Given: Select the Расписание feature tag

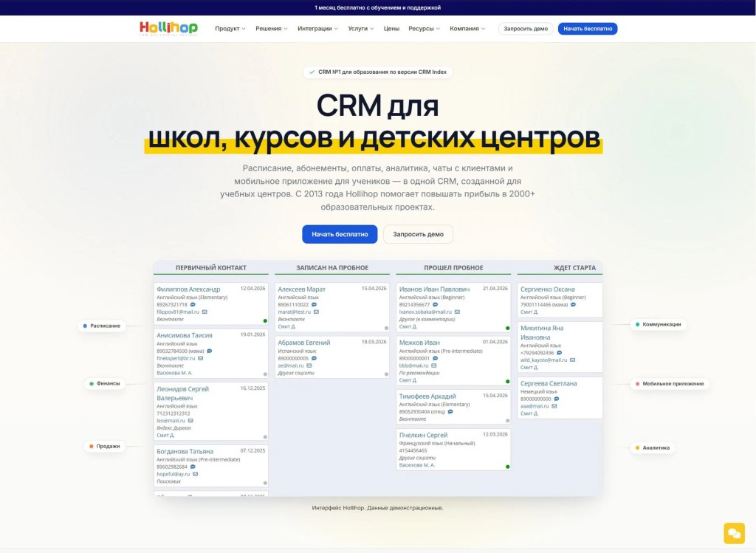Looking at the screenshot, I should point(102,326).
